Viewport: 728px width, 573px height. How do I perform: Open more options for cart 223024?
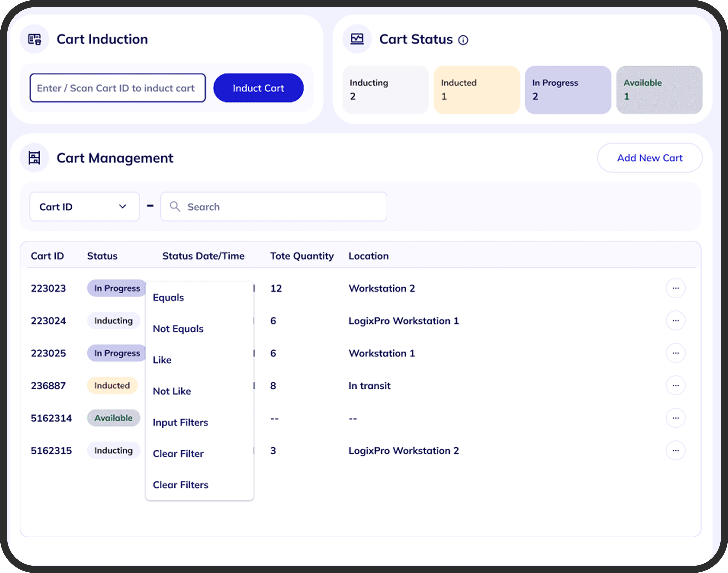pyautogui.click(x=675, y=321)
